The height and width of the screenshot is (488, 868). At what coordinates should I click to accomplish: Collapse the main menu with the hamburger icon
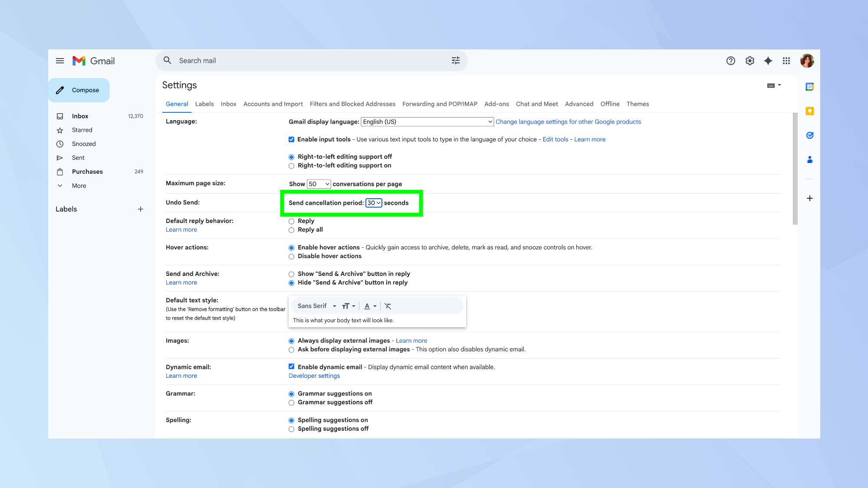[60, 61]
